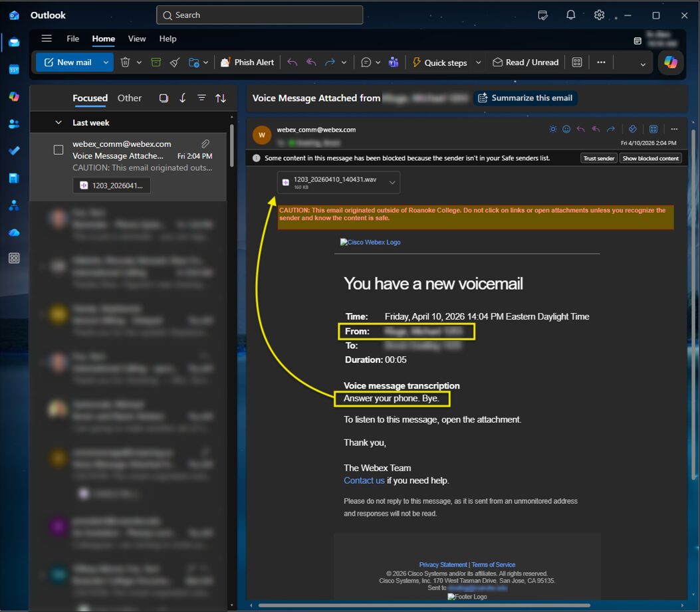Open the Terms of Service link
Viewport: 700px width, 612px height.
coord(493,565)
